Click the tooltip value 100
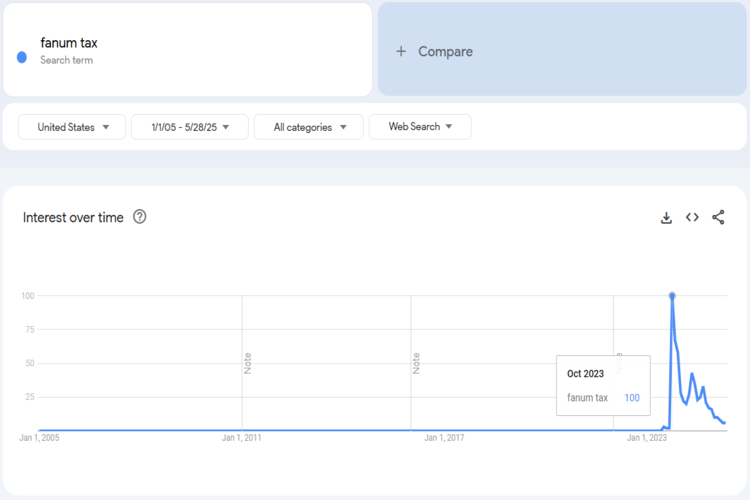This screenshot has height=500, width=750. click(x=632, y=398)
